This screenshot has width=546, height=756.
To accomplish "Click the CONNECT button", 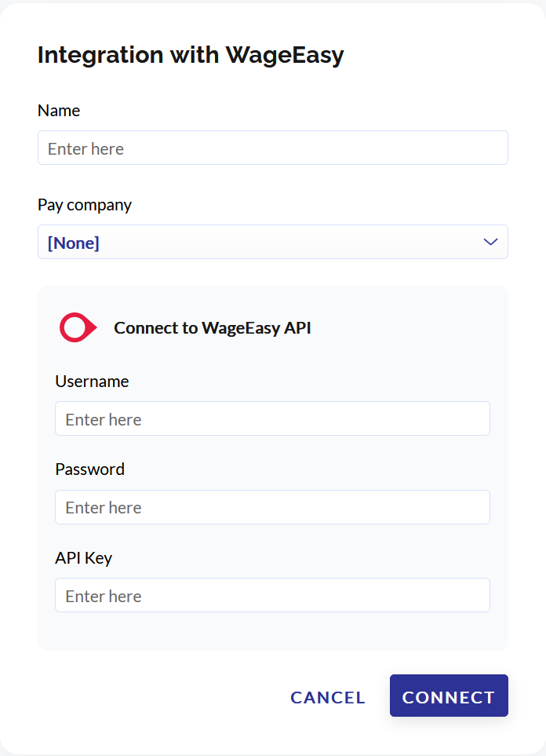I will pos(449,696).
